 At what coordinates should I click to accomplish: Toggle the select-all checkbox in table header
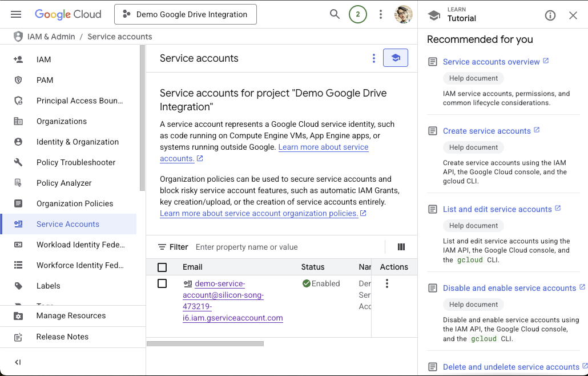tap(162, 267)
